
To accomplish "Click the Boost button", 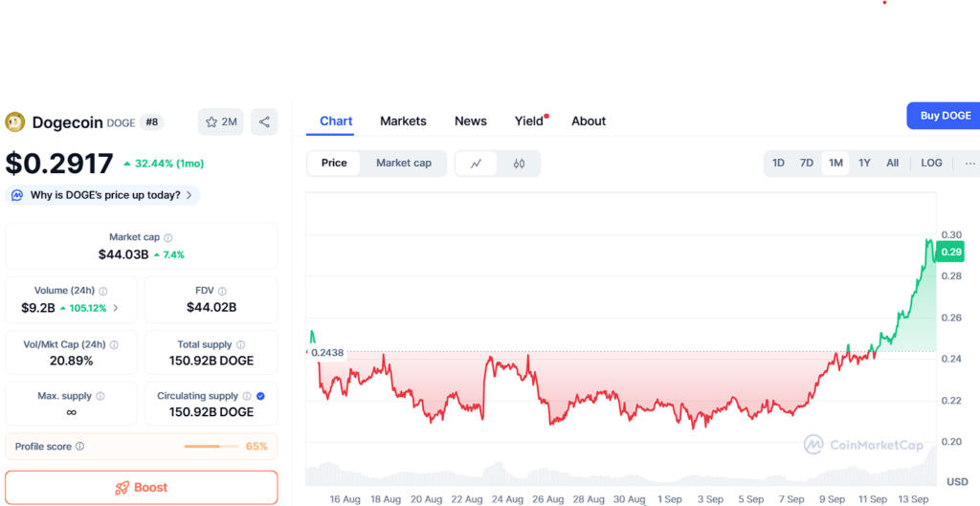I will 142,488.
